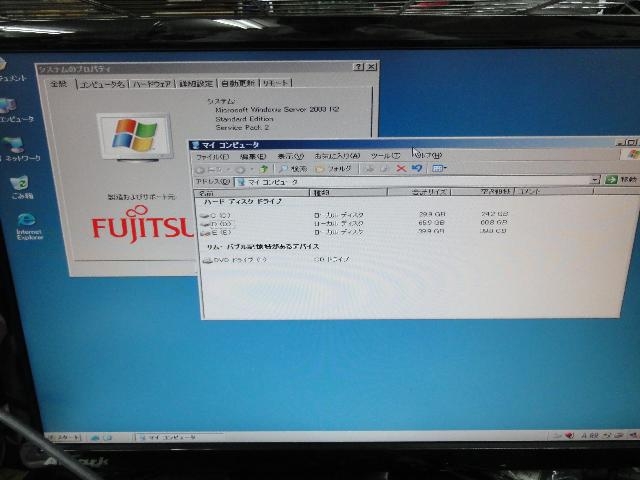Image resolution: width=640 pixels, height=480 pixels.
Task: Switch to リモート tab
Action: (276, 82)
